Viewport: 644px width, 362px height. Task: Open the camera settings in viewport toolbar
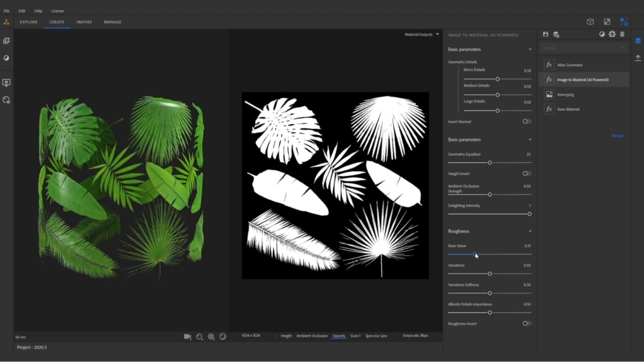(187, 336)
